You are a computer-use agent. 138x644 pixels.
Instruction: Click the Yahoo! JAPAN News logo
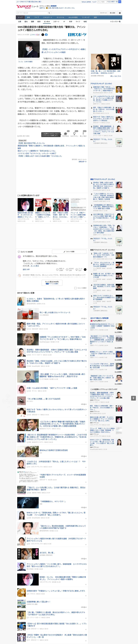point(27,7)
